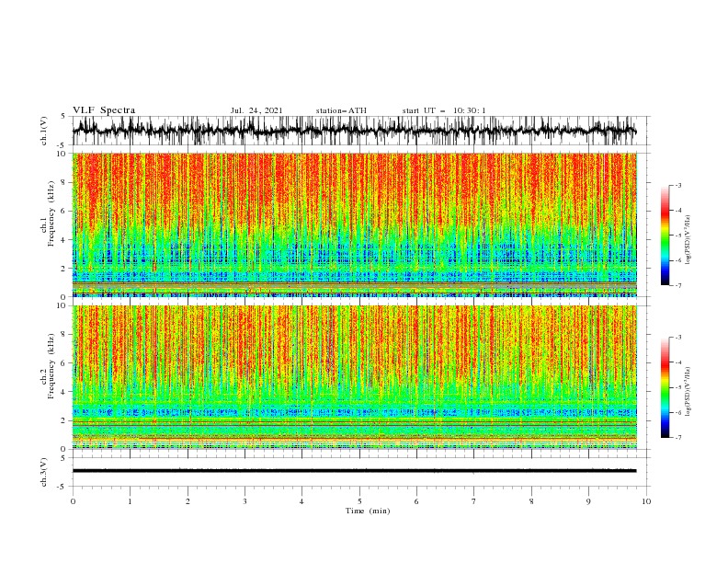Select the ch.1 "Frequency (kHz)" axis label

[x=51, y=213]
